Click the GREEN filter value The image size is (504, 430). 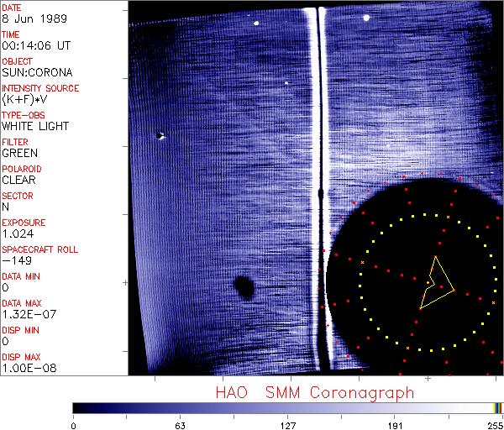tap(19, 154)
